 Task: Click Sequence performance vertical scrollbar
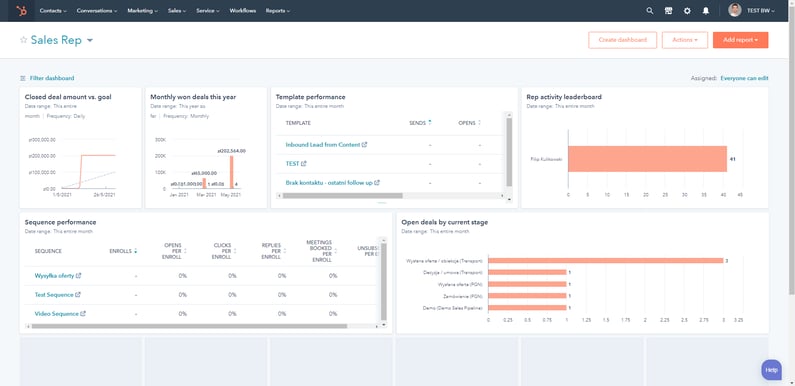click(x=384, y=282)
